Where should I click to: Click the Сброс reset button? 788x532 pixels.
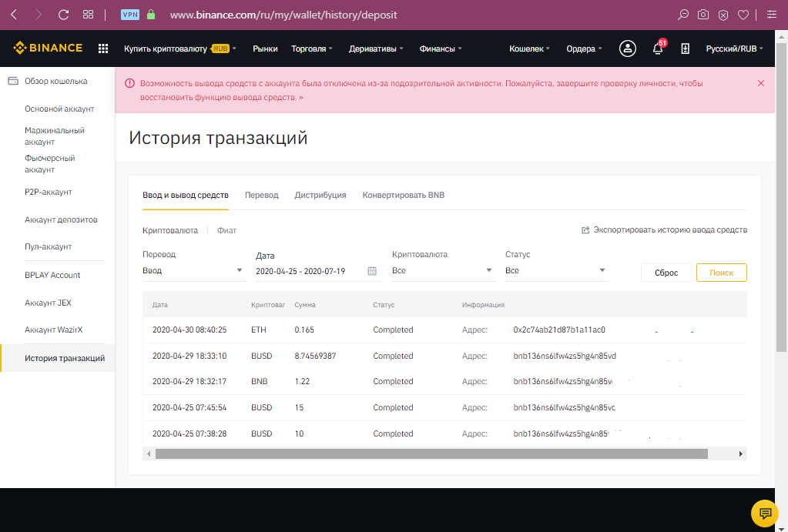[666, 273]
